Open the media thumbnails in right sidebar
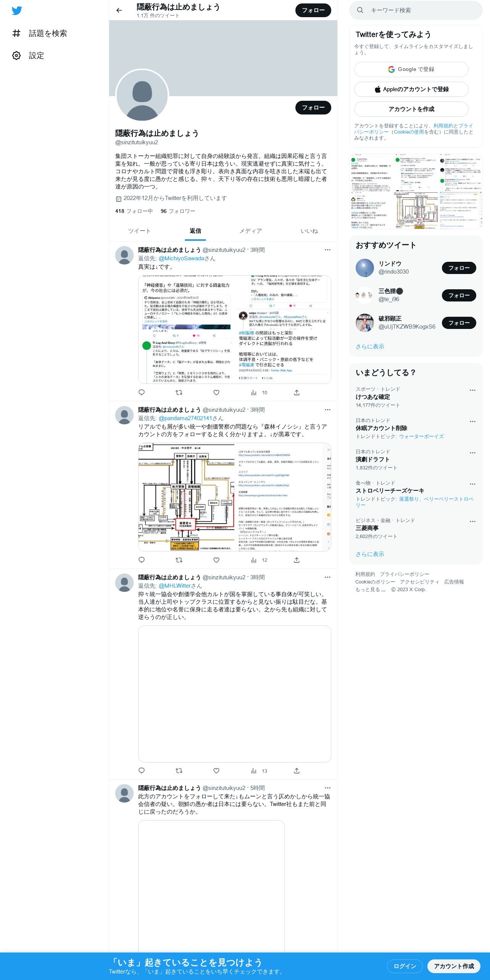The width and height of the screenshot is (490, 980). 416,192
